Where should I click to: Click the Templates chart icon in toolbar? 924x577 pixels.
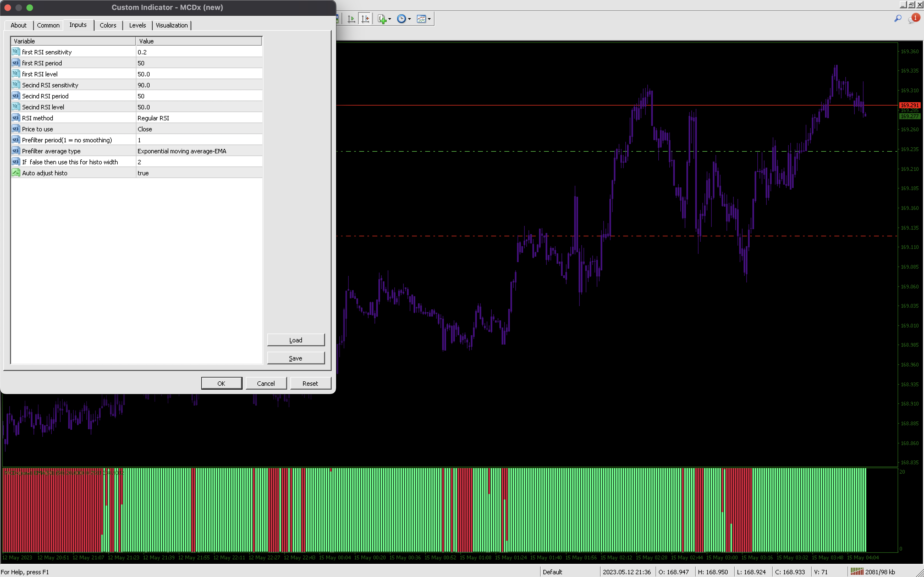421,19
